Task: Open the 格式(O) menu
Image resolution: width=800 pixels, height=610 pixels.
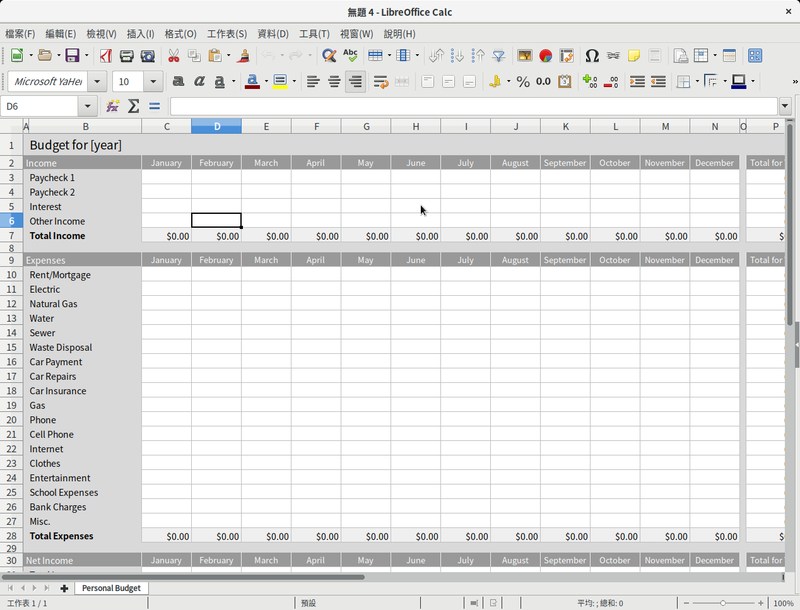Action: (x=180, y=34)
